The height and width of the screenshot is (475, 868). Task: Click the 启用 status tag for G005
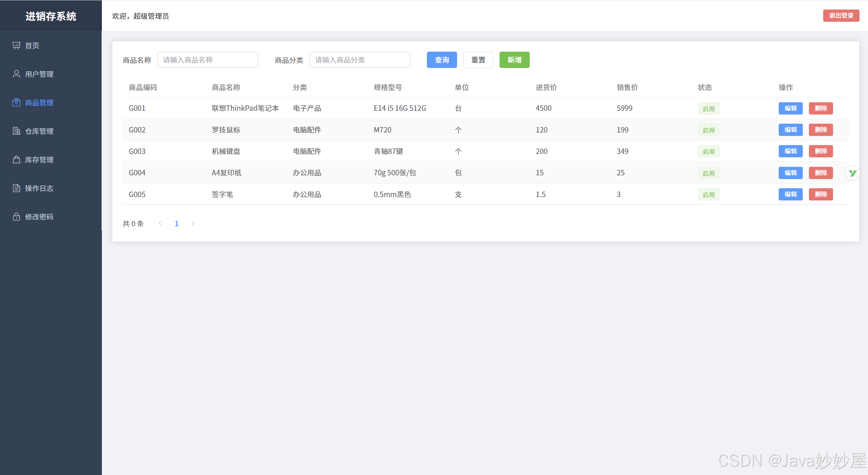click(x=709, y=195)
